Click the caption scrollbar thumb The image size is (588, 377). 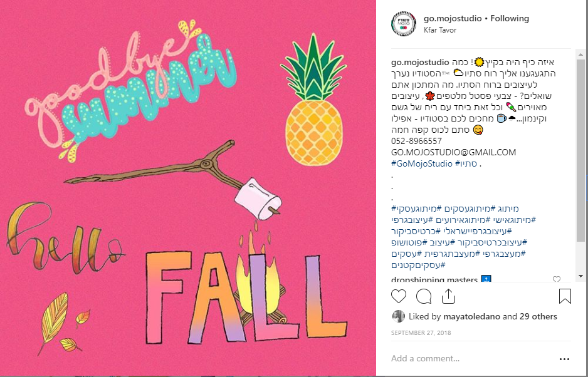pos(580,150)
